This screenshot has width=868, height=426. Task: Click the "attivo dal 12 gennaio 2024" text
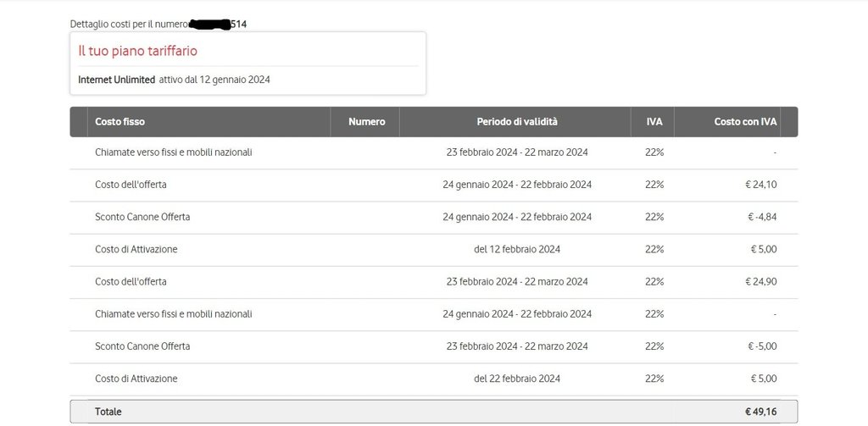214,80
